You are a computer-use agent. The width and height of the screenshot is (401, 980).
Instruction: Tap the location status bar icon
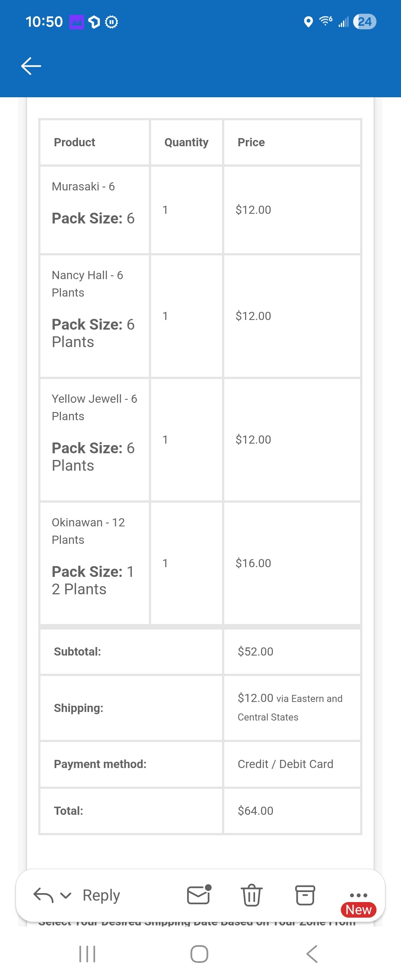point(308,22)
